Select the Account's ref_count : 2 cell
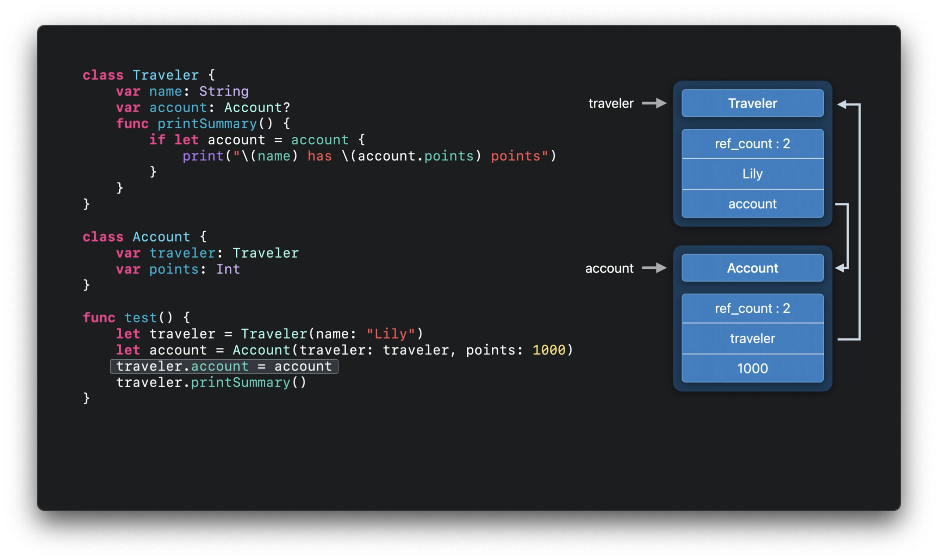938x560 pixels. coord(752,308)
